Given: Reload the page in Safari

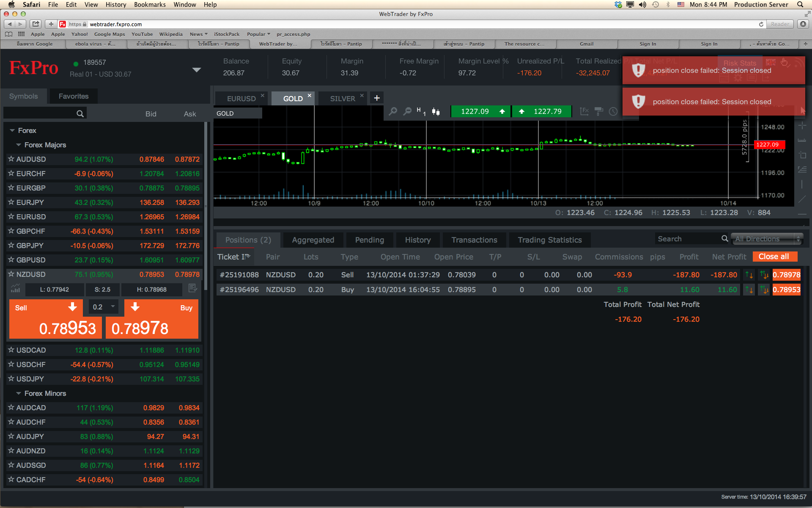Looking at the screenshot, I should tap(761, 24).
